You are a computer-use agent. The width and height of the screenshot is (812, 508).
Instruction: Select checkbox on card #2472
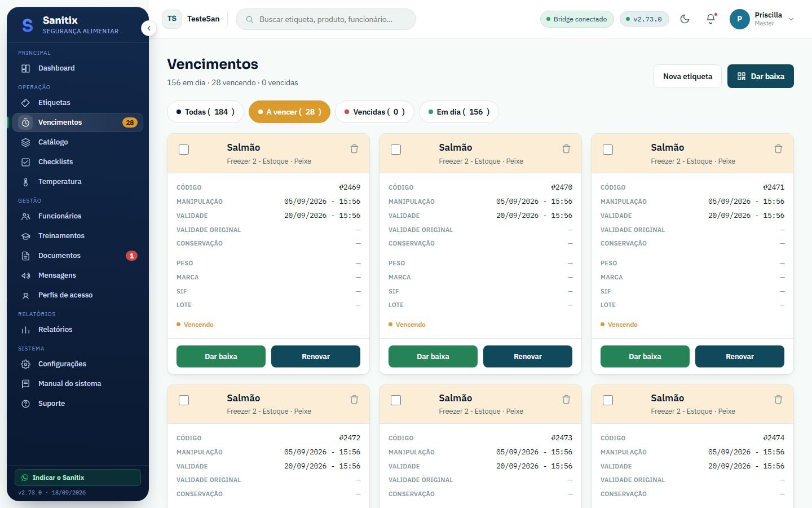[184, 400]
